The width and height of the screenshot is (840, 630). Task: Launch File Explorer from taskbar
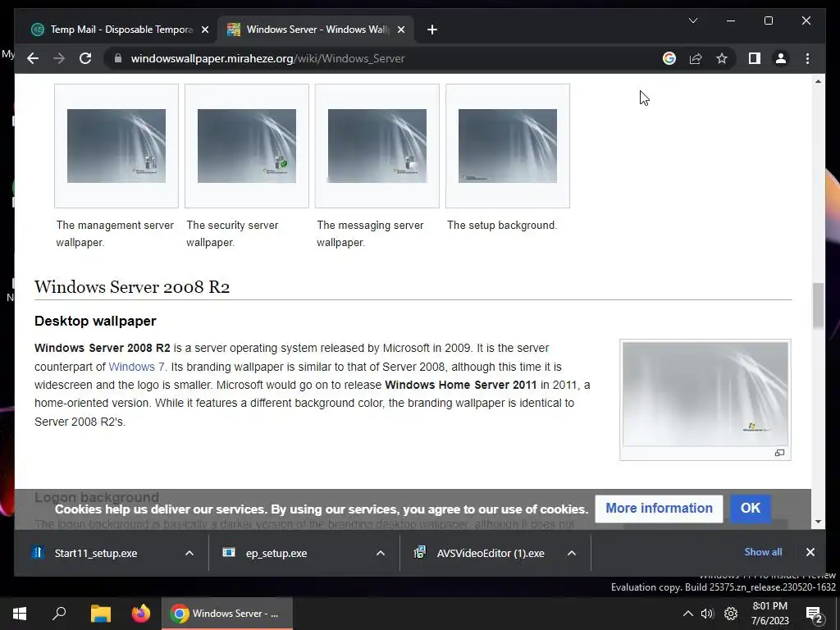pos(100,614)
